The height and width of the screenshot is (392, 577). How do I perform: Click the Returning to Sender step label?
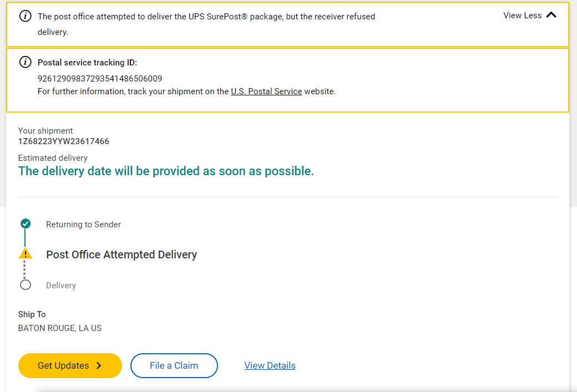[x=83, y=225]
